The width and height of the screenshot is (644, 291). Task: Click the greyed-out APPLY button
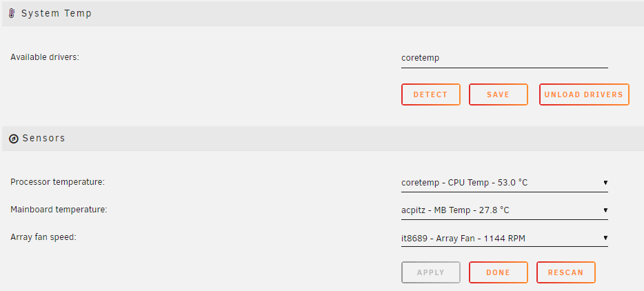tap(431, 272)
